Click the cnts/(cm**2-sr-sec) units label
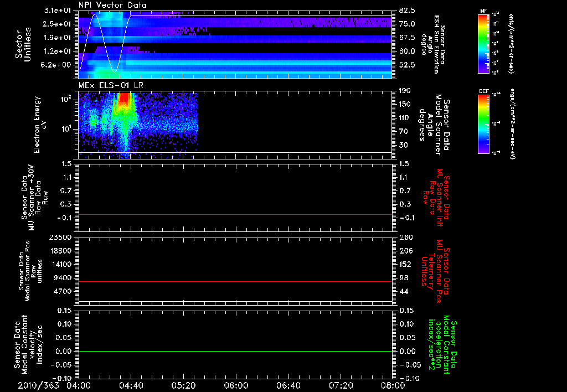Screen dimensions: 567x392 coord(511,44)
